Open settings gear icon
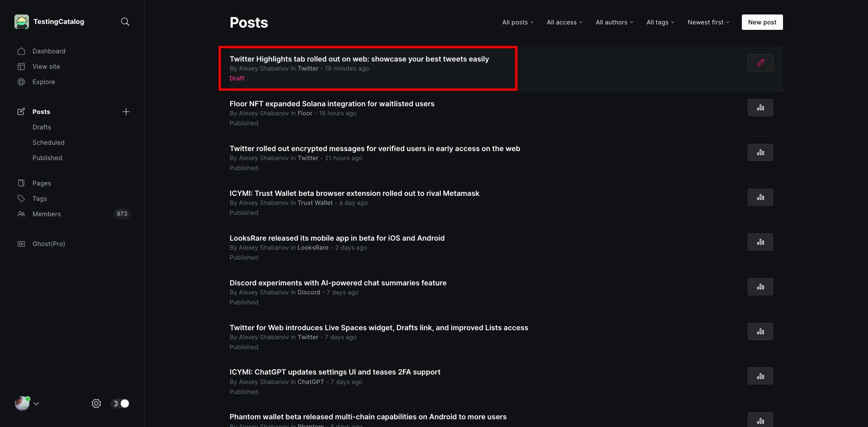Screen dimensions: 868x427 coord(96,403)
